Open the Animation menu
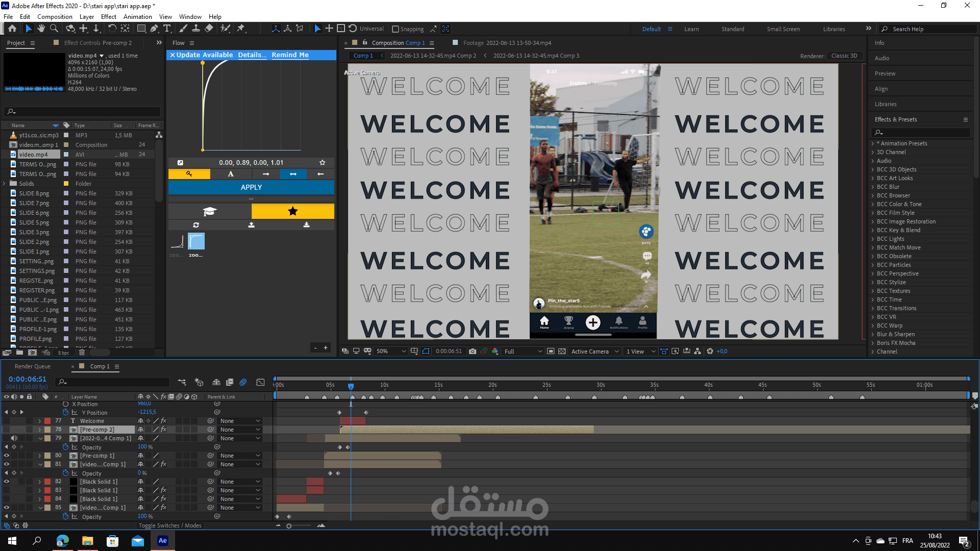The width and height of the screenshot is (980, 551). pos(137,17)
